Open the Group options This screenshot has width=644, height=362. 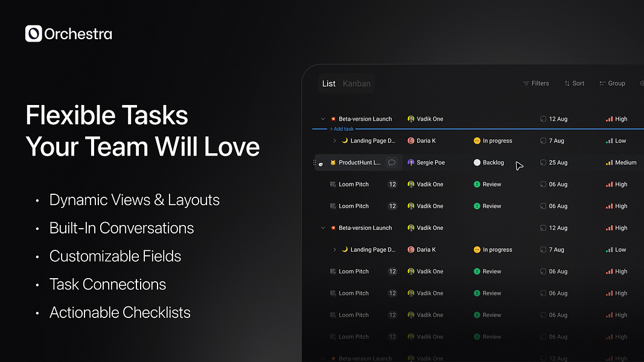[613, 83]
